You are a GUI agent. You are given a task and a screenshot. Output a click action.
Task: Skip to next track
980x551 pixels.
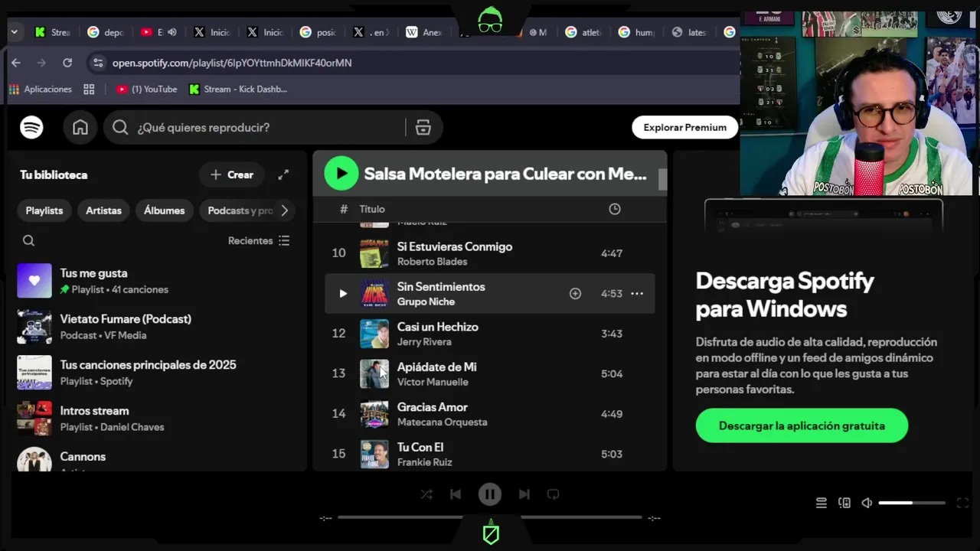click(524, 494)
